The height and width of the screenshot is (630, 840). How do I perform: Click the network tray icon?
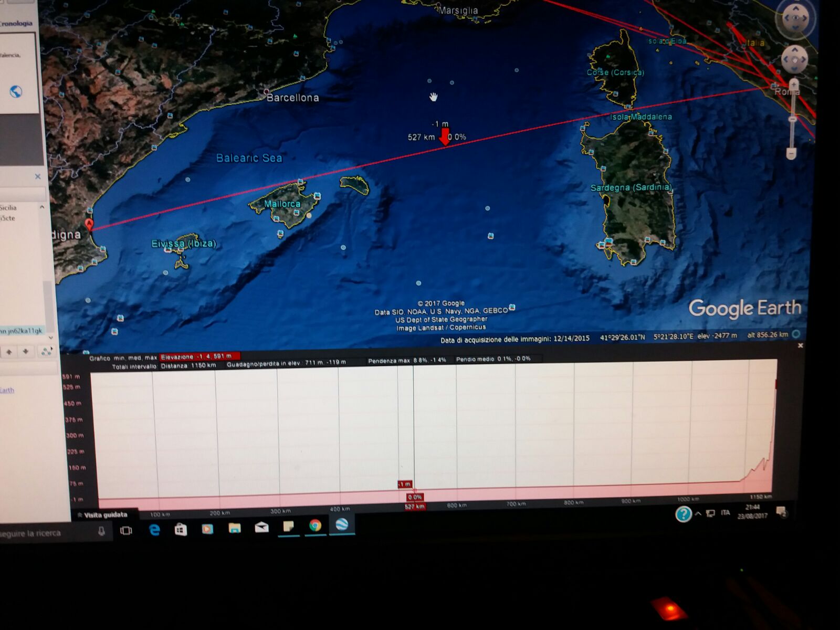[x=711, y=513]
